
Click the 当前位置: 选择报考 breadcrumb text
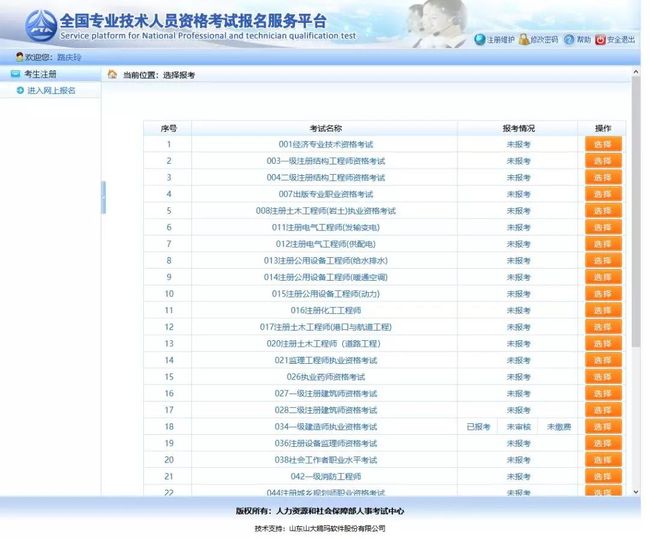click(x=159, y=75)
